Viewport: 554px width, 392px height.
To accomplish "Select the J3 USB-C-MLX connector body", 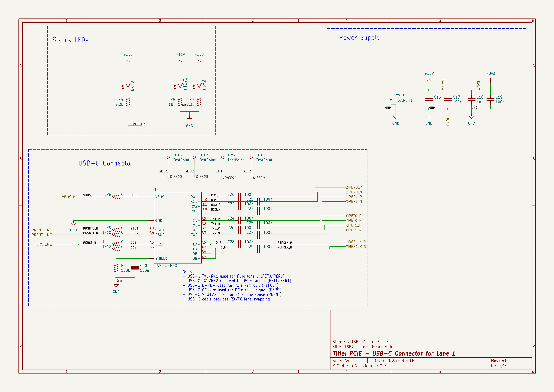I will click(178, 227).
